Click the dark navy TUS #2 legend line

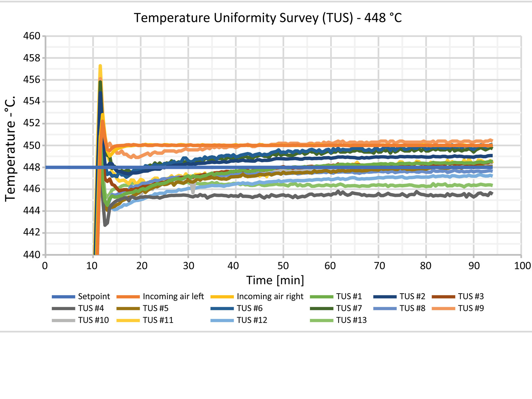385,297
